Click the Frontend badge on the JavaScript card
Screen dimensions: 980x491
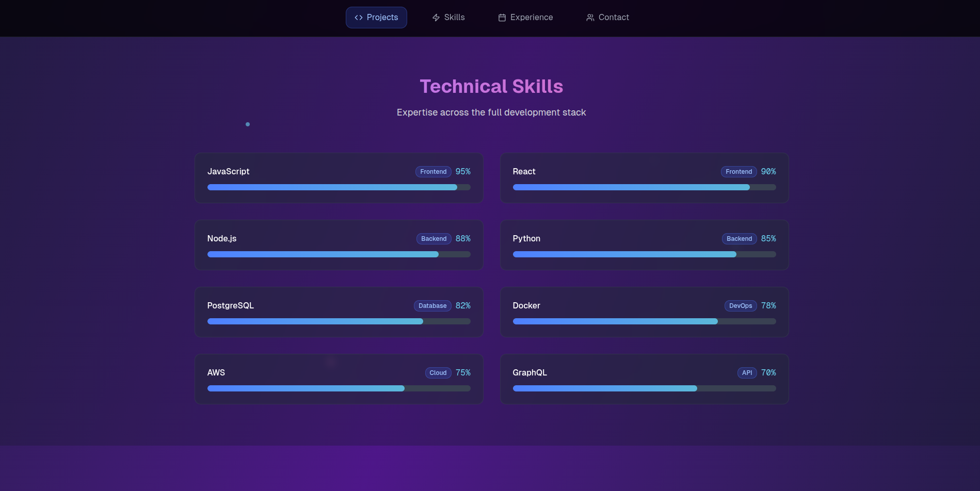(433, 171)
